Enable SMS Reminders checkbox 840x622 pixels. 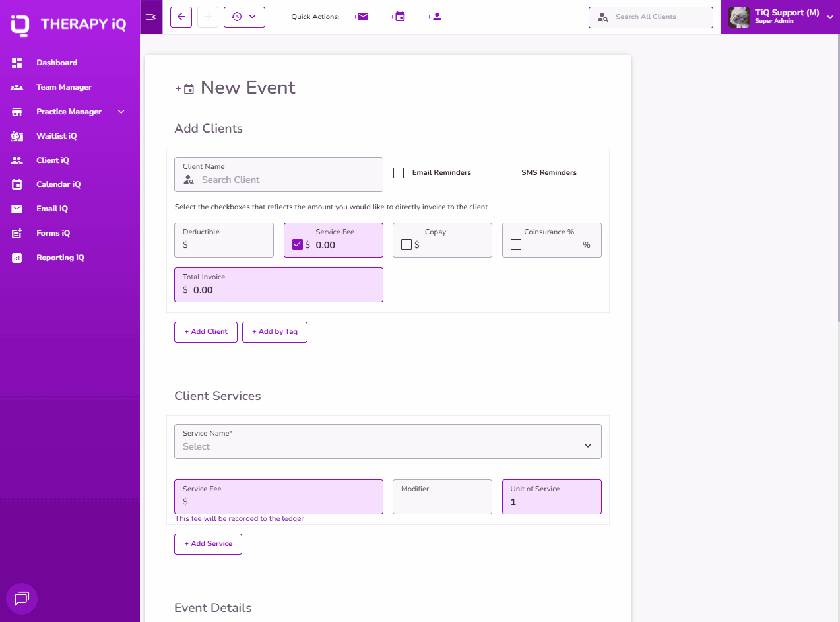pyautogui.click(x=508, y=173)
